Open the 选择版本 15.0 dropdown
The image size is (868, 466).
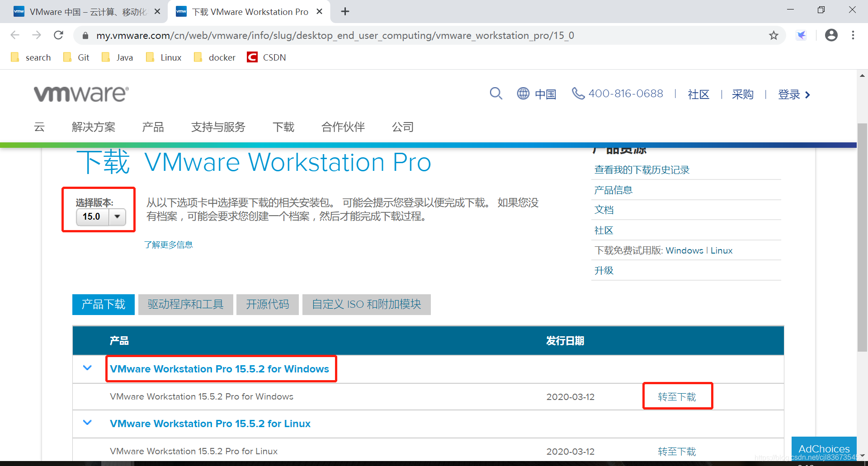click(101, 217)
